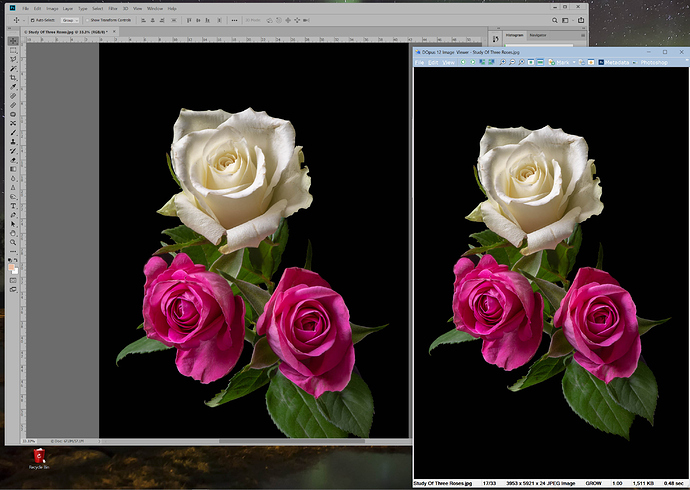Close the Study Of Three Roses document tab
The image size is (690, 490).
click(x=114, y=32)
